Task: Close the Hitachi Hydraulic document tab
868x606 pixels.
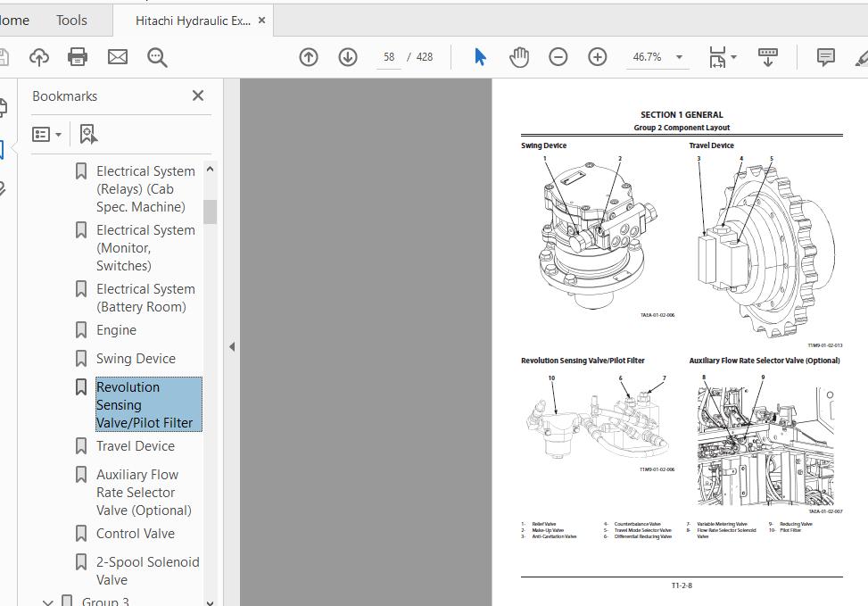Action: [x=261, y=20]
